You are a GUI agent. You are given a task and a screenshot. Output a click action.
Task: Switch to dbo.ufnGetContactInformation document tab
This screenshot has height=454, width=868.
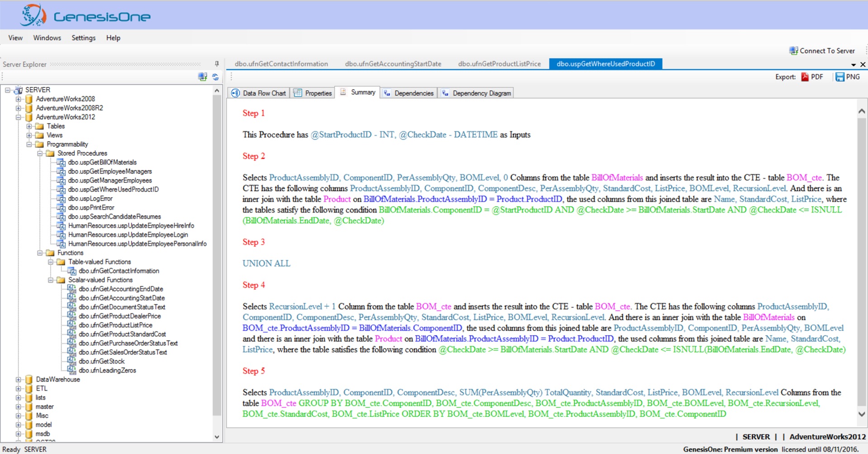(x=281, y=64)
